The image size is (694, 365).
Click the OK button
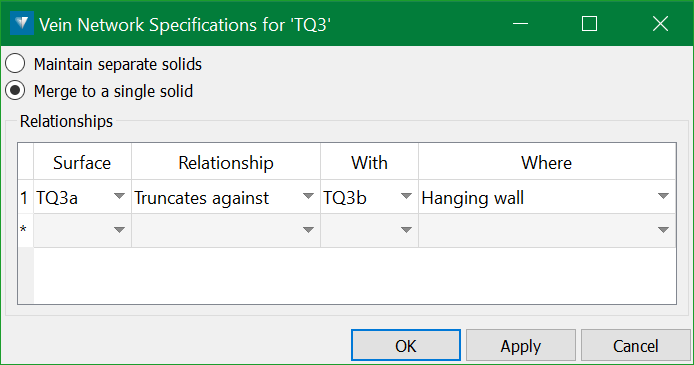pyautogui.click(x=406, y=346)
